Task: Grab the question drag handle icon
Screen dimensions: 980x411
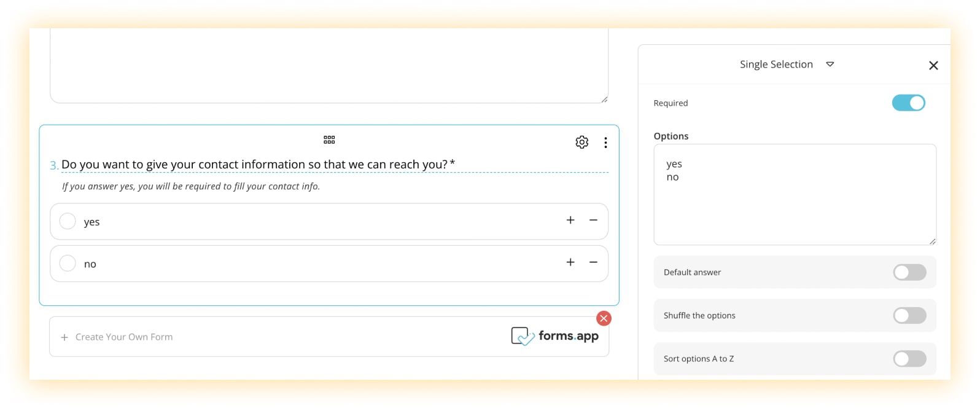Action: [x=329, y=140]
